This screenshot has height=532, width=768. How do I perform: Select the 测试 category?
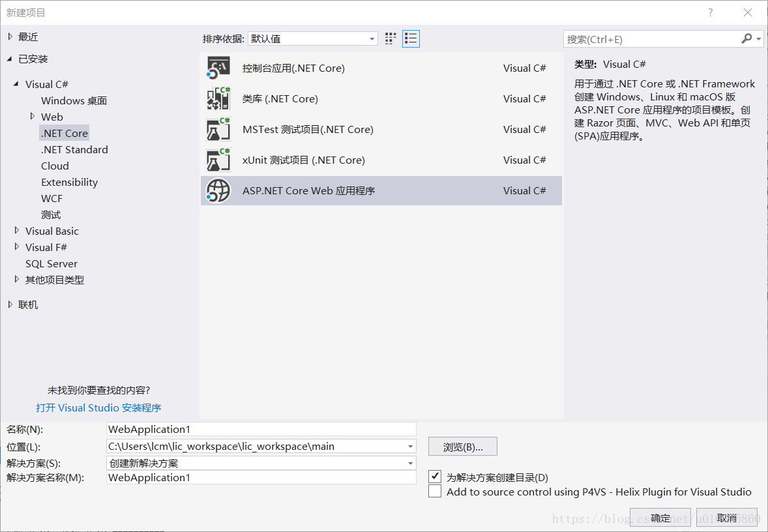tap(51, 214)
